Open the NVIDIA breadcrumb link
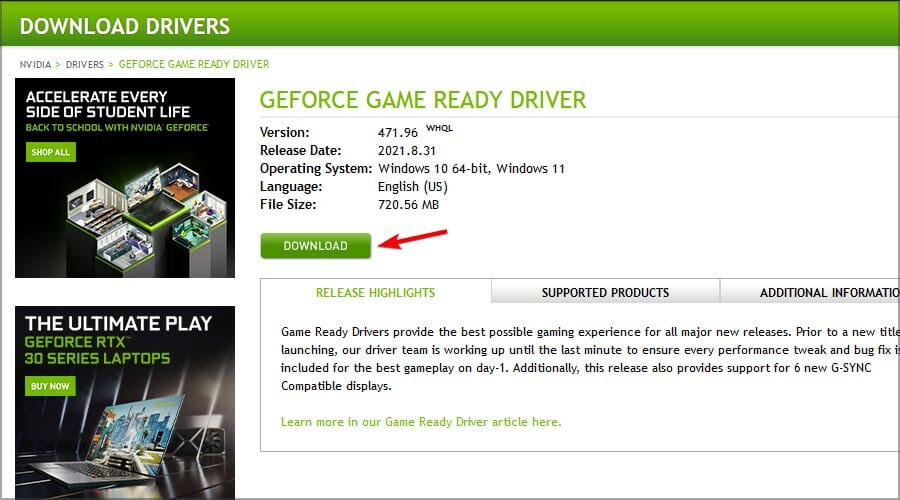The height and width of the screenshot is (500, 900). pyautogui.click(x=35, y=64)
